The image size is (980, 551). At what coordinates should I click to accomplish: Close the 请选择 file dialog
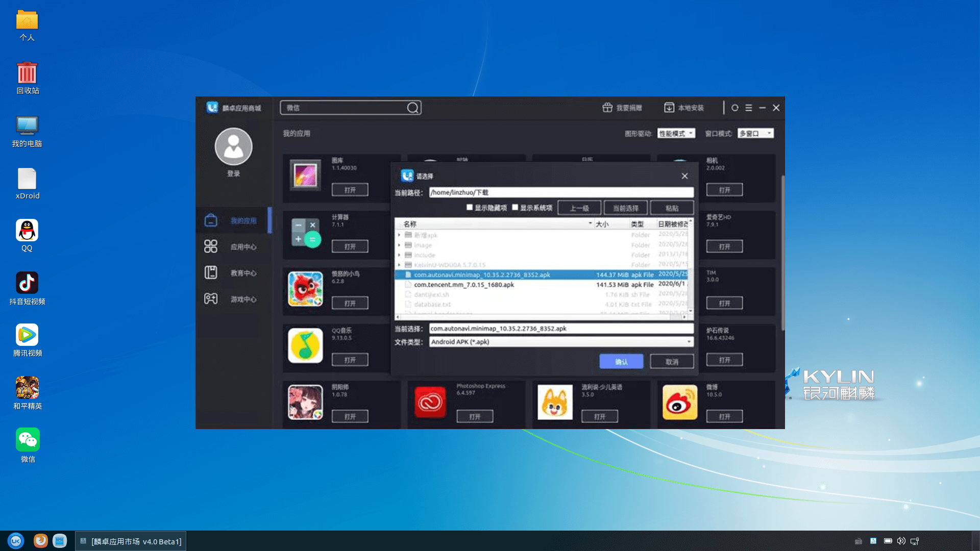coord(684,176)
